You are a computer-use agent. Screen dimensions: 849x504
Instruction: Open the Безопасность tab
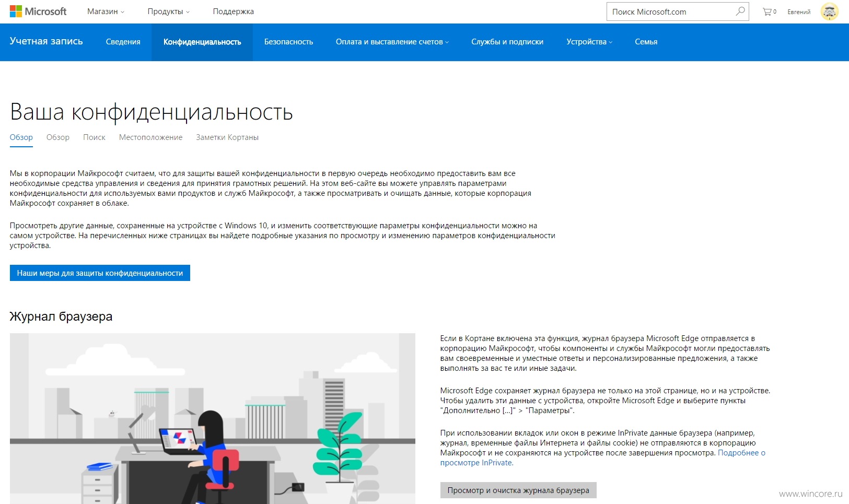tap(288, 42)
